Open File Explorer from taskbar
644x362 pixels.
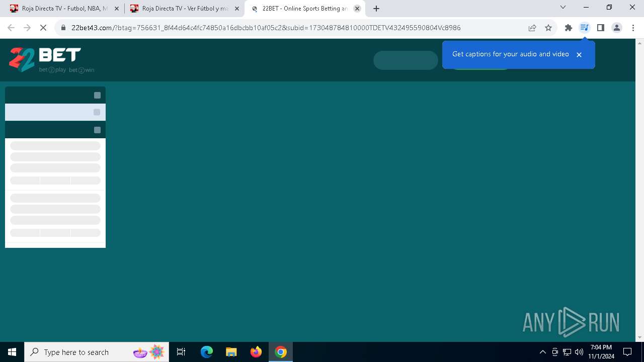[231, 352]
